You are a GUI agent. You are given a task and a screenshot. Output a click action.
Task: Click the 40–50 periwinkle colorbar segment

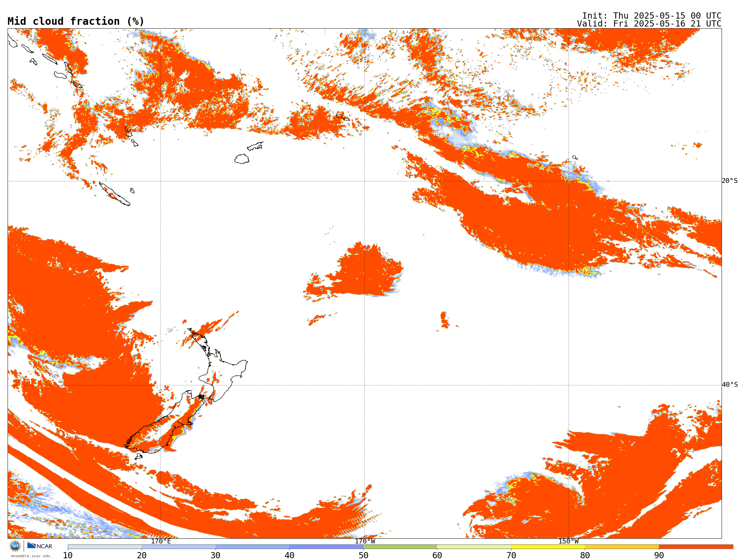(326, 547)
